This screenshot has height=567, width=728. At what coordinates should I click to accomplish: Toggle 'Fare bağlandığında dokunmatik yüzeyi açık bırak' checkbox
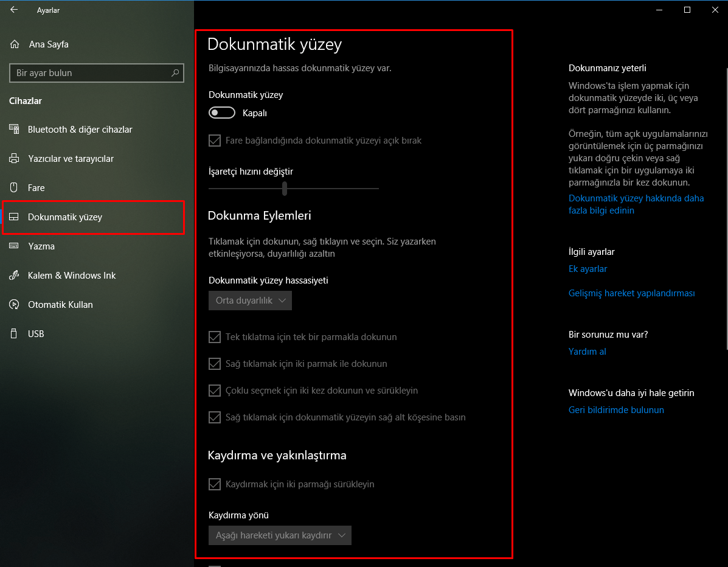point(215,141)
